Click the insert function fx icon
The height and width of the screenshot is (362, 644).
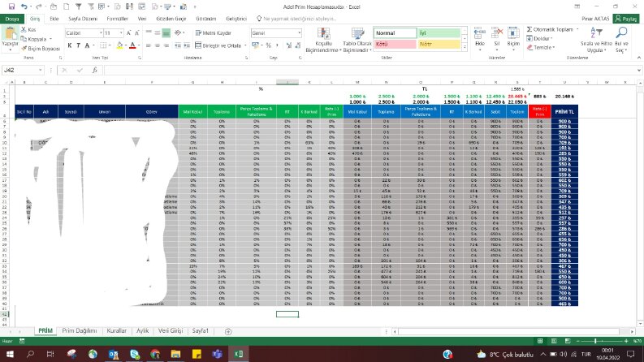(94, 70)
